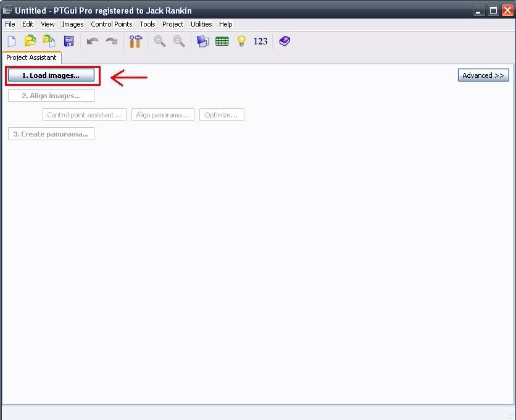516x420 pixels.
Task: Open options via hammer and wrench icon
Action: click(x=135, y=41)
